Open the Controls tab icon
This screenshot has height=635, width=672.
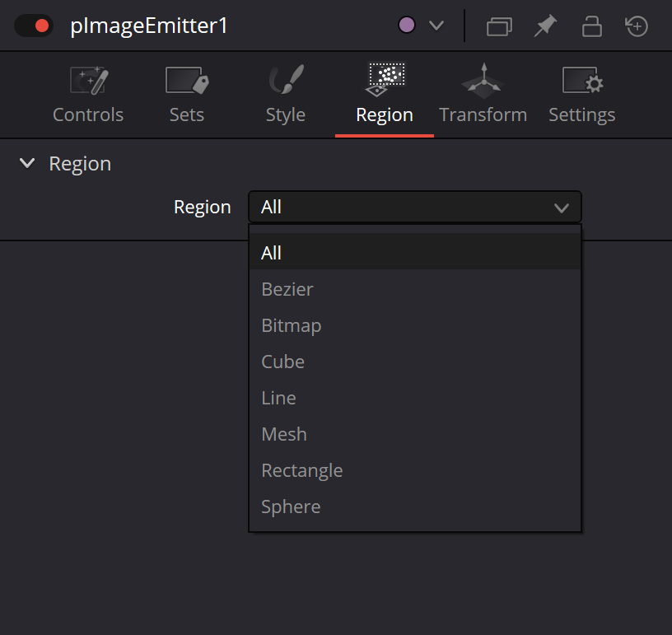pyautogui.click(x=89, y=80)
